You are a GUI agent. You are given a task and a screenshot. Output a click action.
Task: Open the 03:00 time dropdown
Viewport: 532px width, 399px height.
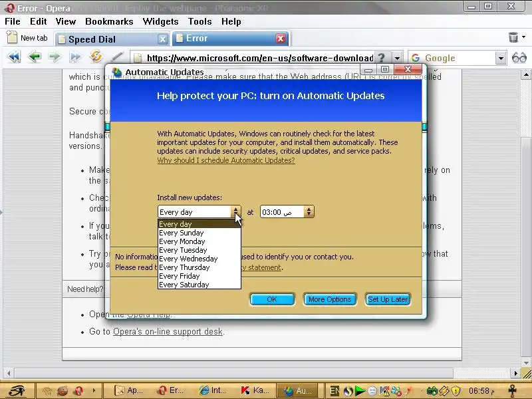pyautogui.click(x=309, y=211)
